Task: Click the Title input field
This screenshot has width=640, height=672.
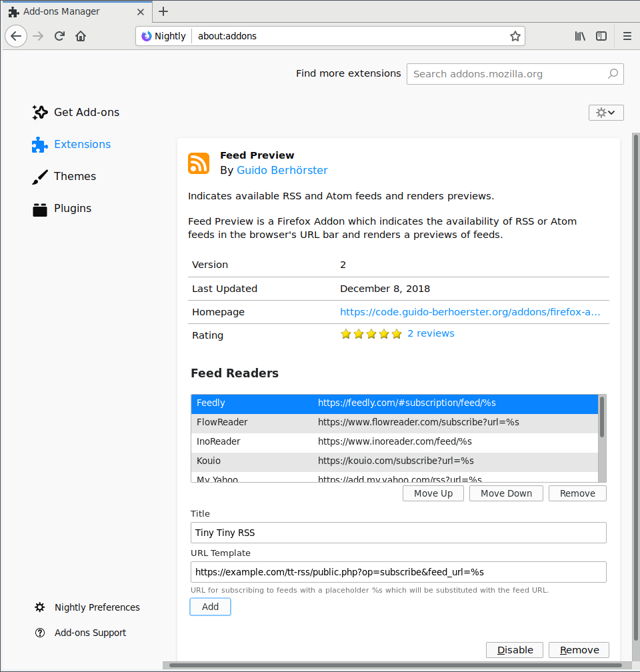Action: click(398, 533)
